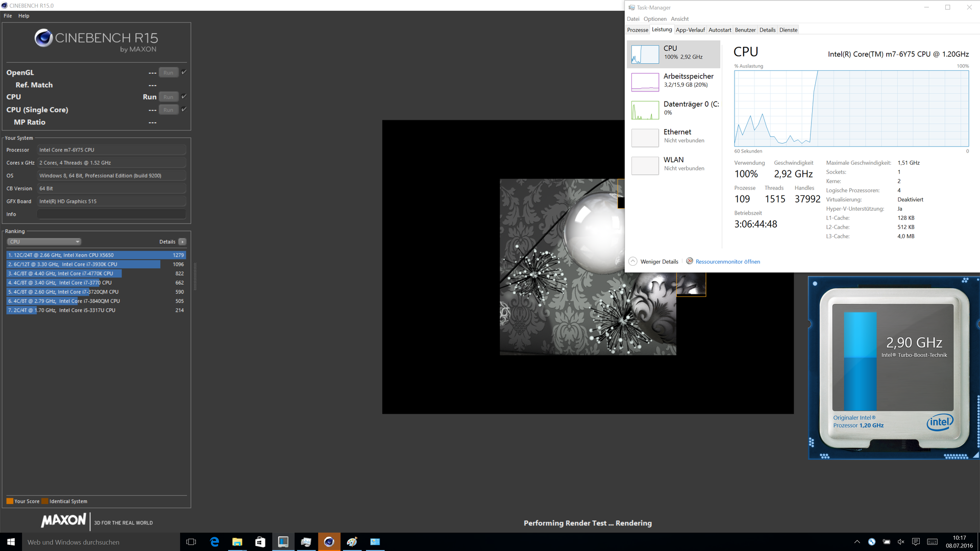Open the Action Center notification icon
This screenshot has width=980, height=551.
click(916, 542)
